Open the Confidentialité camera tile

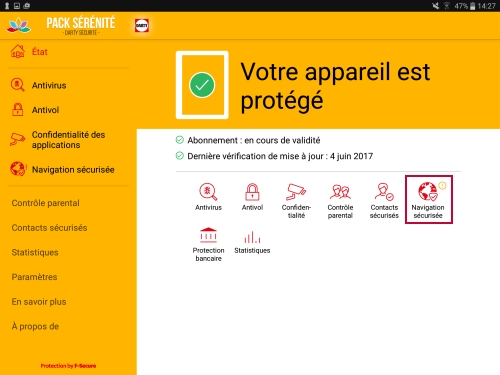pos(296,201)
